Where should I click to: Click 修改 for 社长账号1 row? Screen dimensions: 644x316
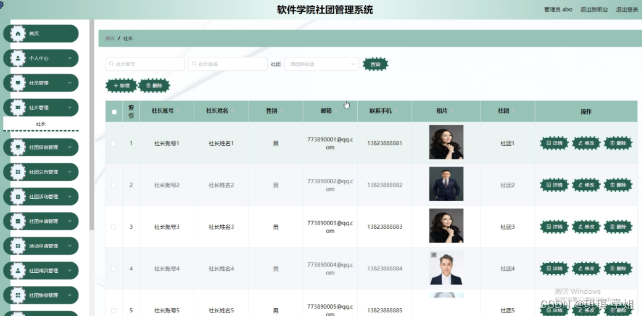tap(586, 143)
